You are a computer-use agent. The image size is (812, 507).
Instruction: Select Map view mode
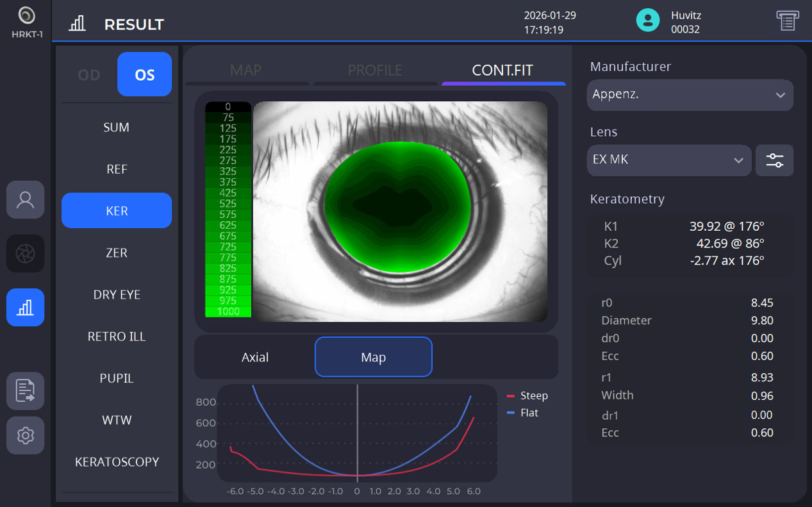(x=374, y=357)
